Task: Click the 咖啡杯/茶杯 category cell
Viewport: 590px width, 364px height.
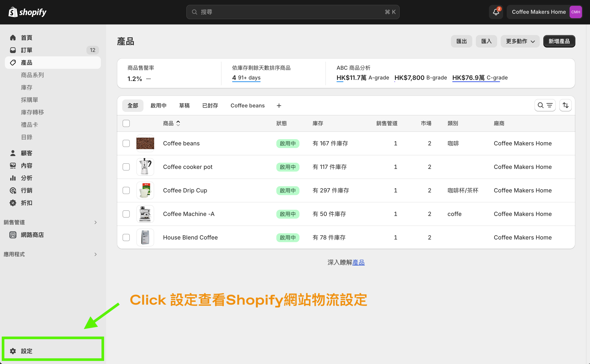Action: click(463, 190)
